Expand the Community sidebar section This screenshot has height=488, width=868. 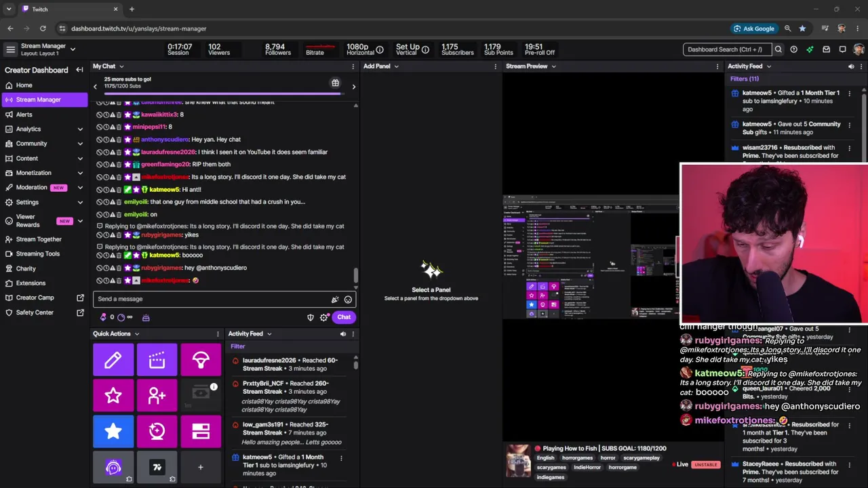80,144
